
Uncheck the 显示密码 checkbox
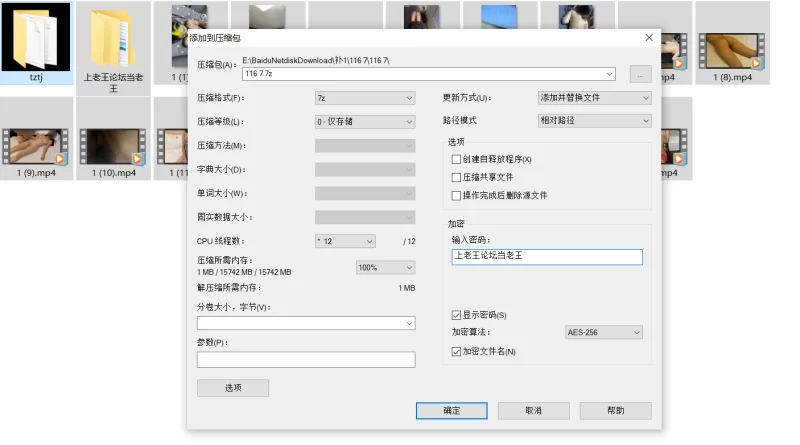pyautogui.click(x=457, y=315)
